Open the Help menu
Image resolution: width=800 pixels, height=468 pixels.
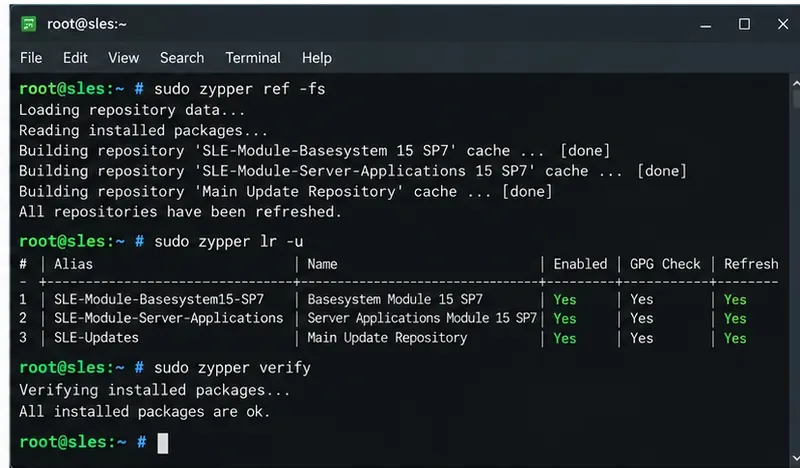(317, 58)
